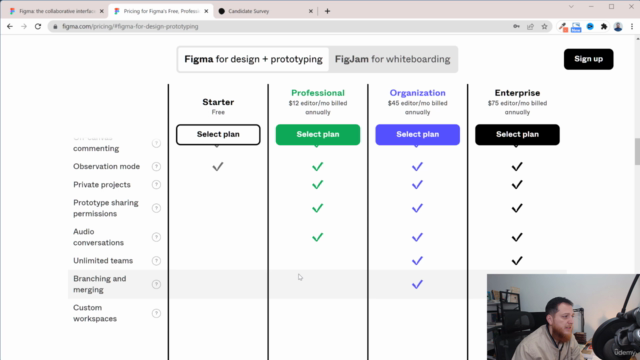640x360 pixels.
Task: Click the lock icon beside the URL
Action: [x=55, y=27]
